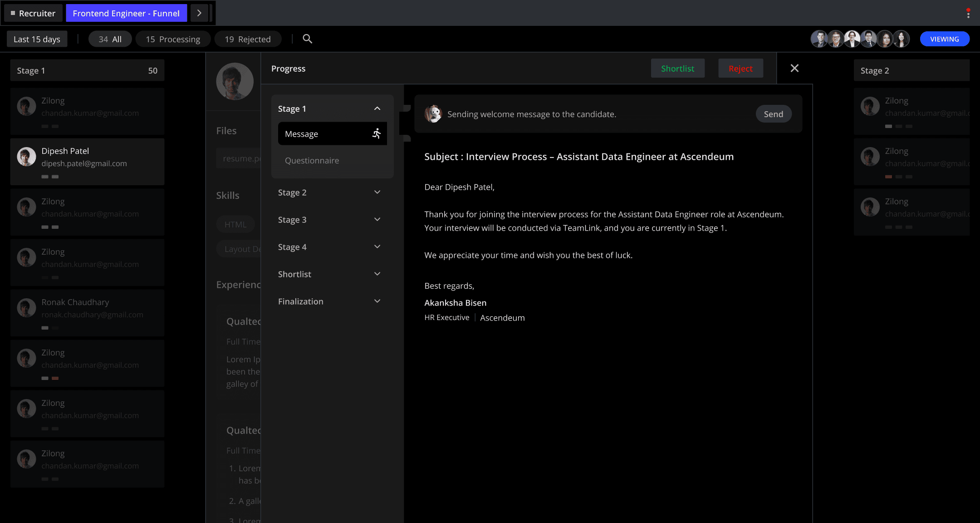Screen dimensions: 980x523
Task: Send the welcome message
Action: pyautogui.click(x=773, y=114)
